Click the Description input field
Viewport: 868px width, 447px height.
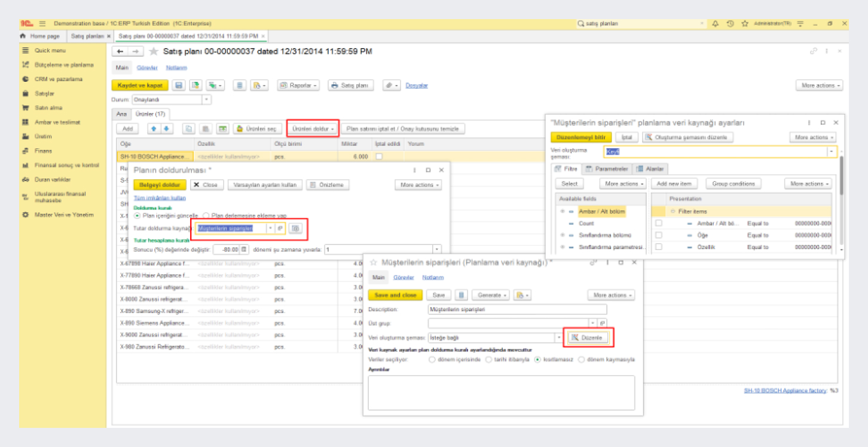click(517, 310)
